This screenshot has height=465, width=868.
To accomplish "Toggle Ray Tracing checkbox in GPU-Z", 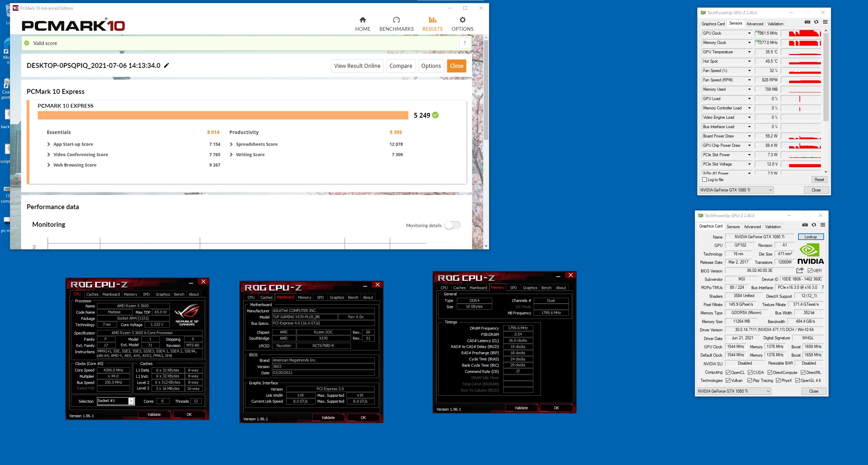I will click(750, 381).
